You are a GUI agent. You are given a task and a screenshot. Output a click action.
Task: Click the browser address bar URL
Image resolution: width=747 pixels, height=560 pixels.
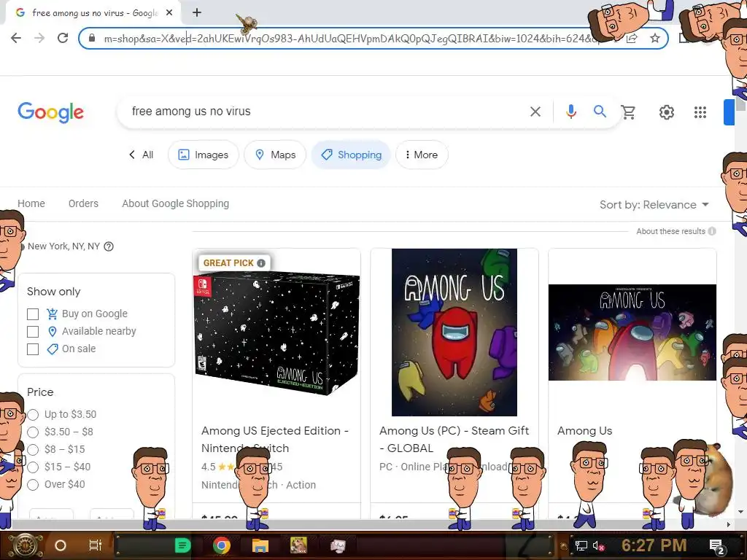click(350, 39)
